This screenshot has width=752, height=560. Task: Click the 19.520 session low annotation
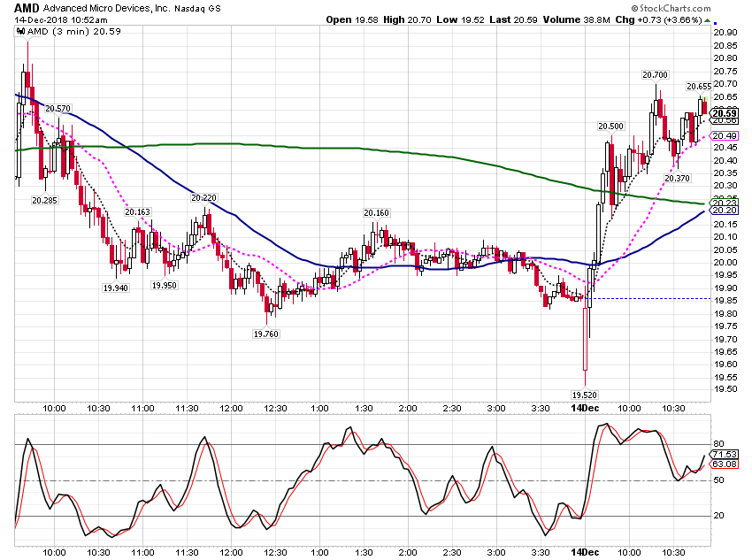584,395
